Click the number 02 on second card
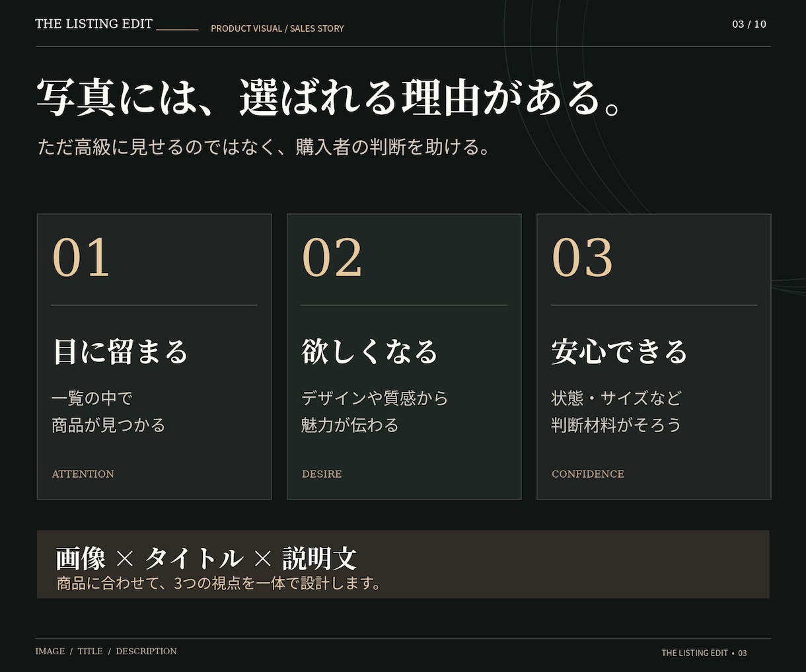This screenshot has height=672, width=806. [332, 258]
